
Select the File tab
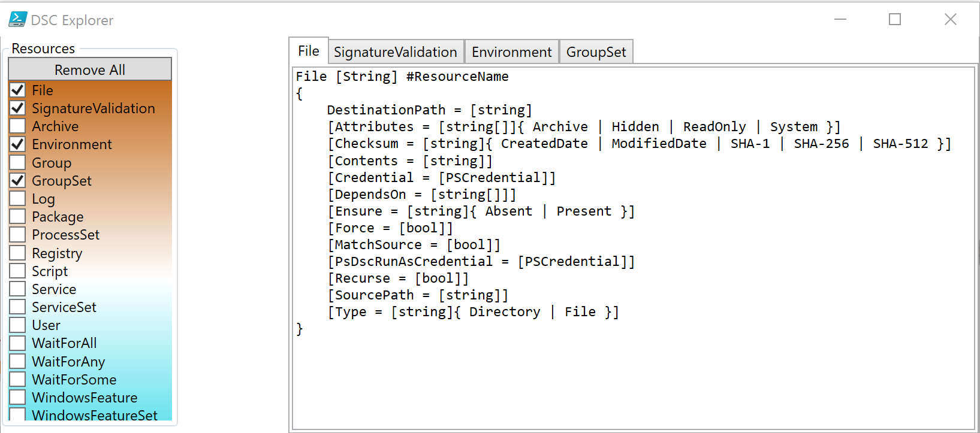309,51
